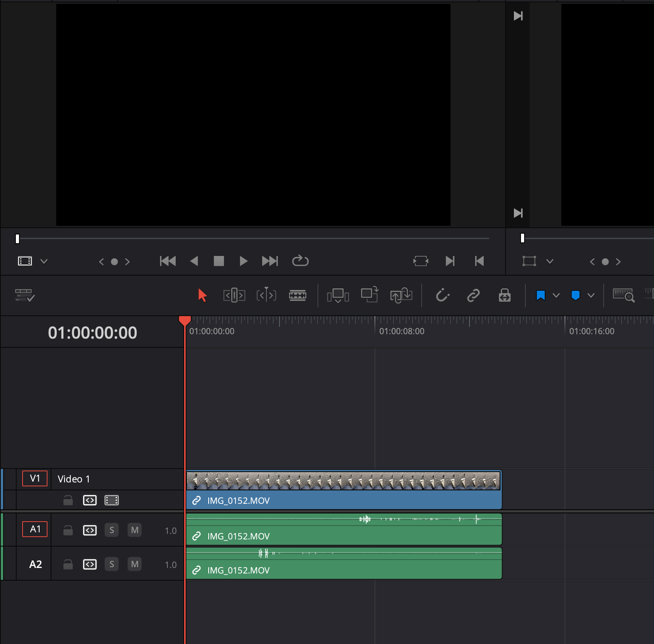The width and height of the screenshot is (654, 644).
Task: Toggle the Position Lock button
Action: point(504,295)
